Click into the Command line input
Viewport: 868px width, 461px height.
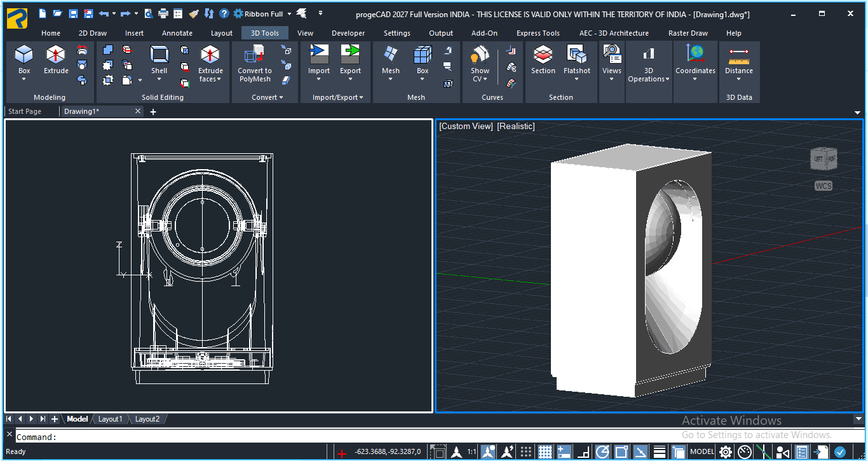[438, 437]
